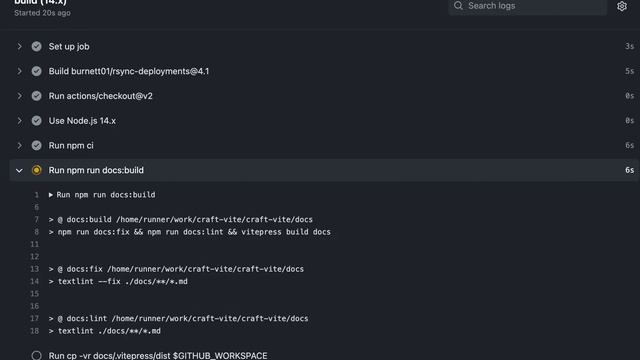Click the 'Started 20s ago' text
The width and height of the screenshot is (640, 360).
click(42, 13)
